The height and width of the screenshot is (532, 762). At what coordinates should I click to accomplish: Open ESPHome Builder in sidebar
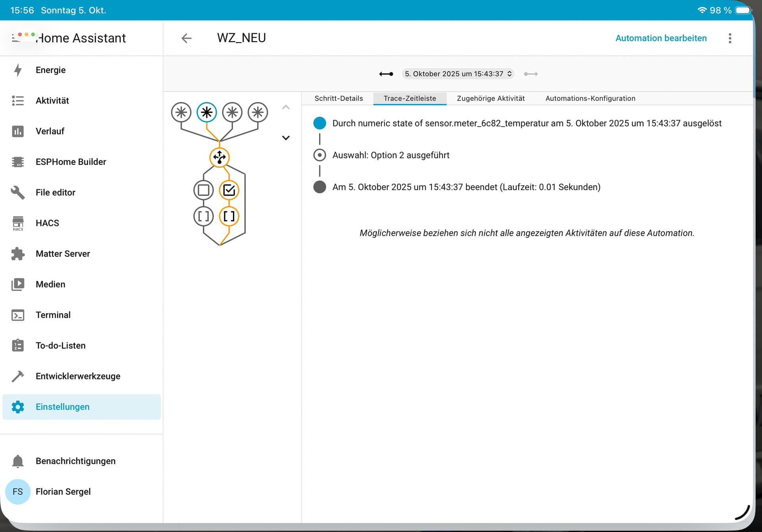71,162
